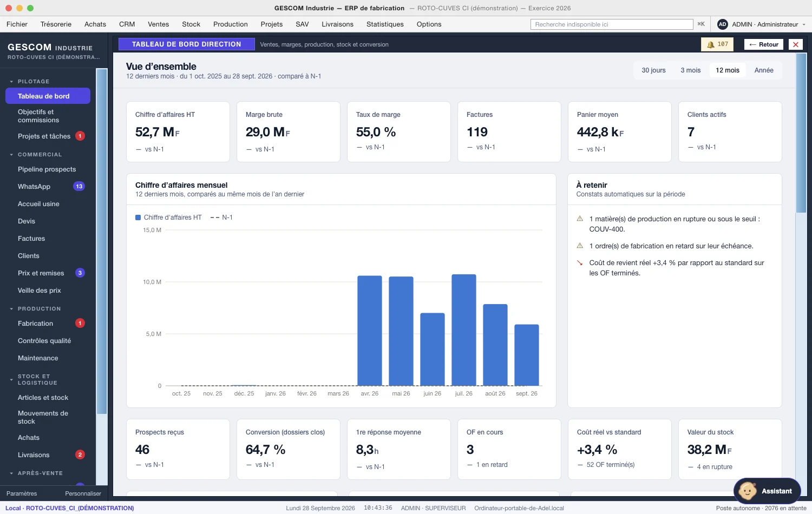Open the Trésorerie menu
The width and height of the screenshot is (812, 514).
56,24
